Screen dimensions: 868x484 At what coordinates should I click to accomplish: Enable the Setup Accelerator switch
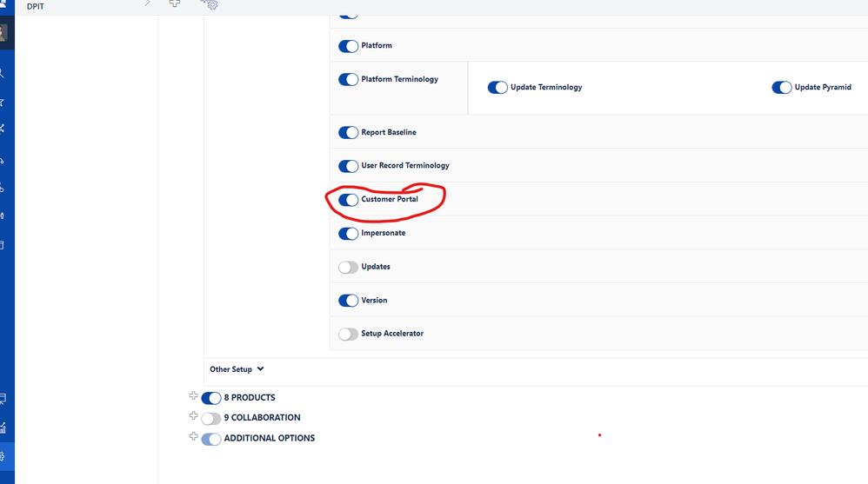[x=348, y=334]
